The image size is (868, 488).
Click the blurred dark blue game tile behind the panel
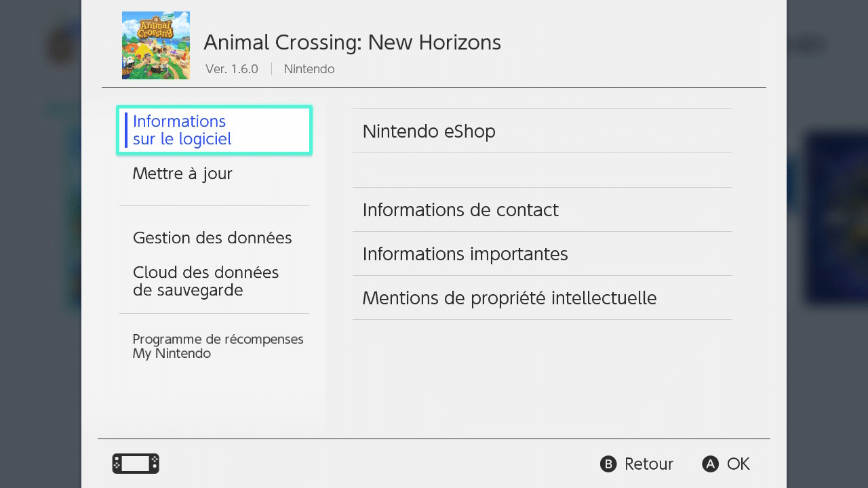(x=837, y=217)
